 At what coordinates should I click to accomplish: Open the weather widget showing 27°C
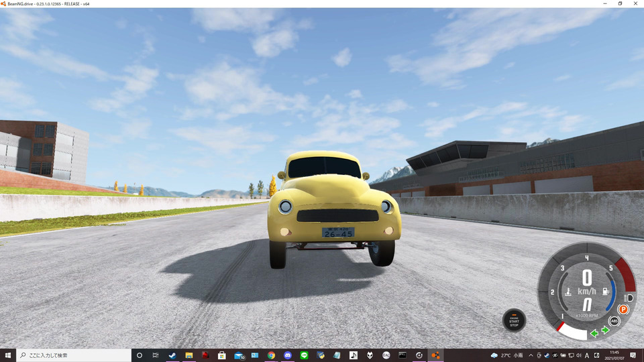pos(507,355)
